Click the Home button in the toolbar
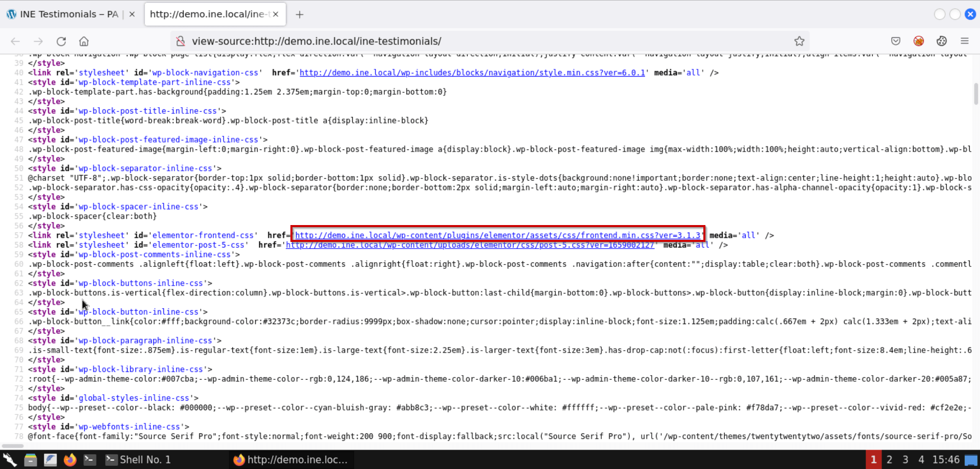This screenshot has width=980, height=469. (x=83, y=41)
